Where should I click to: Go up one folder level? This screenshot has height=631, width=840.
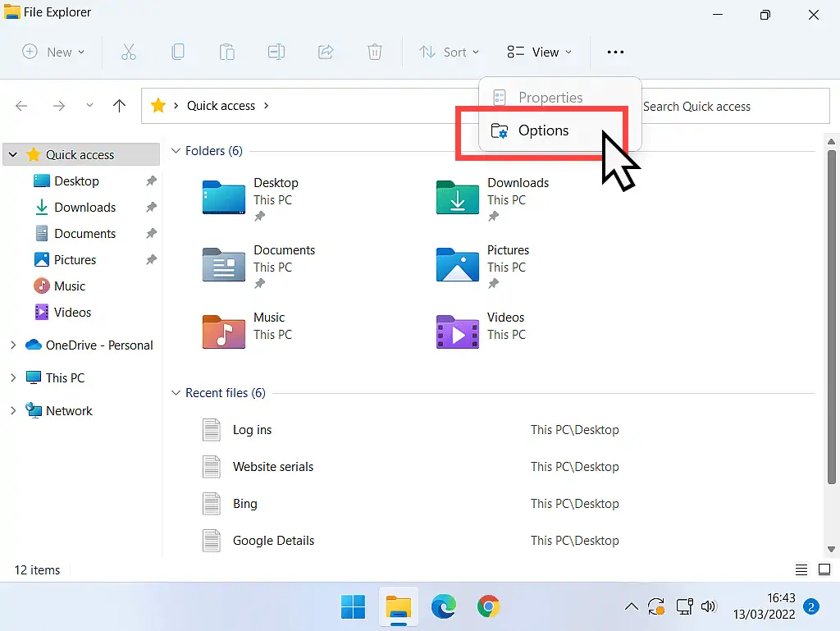pos(119,106)
